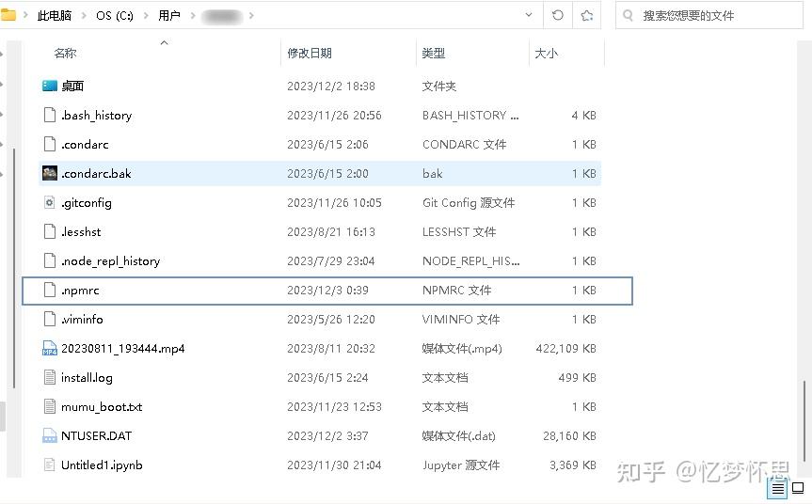The image size is (812, 504).
Task: Click in the file search box
Action: (709, 16)
